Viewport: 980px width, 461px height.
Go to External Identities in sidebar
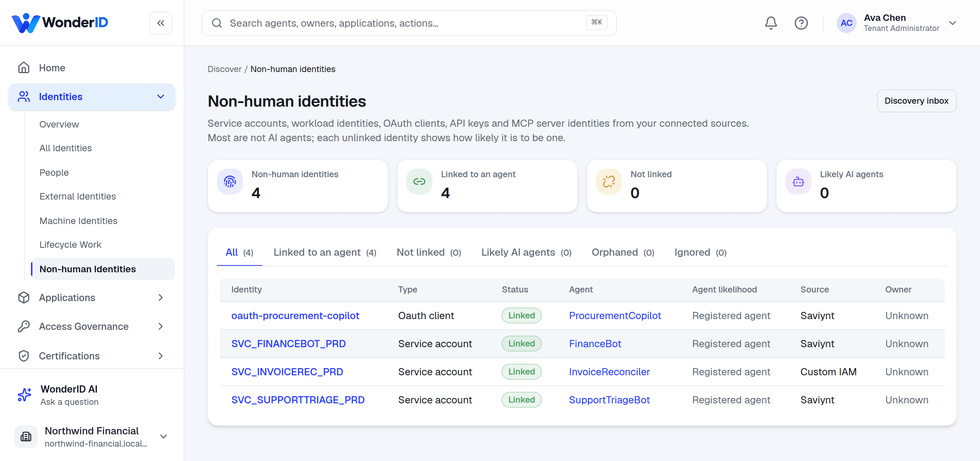click(x=77, y=196)
